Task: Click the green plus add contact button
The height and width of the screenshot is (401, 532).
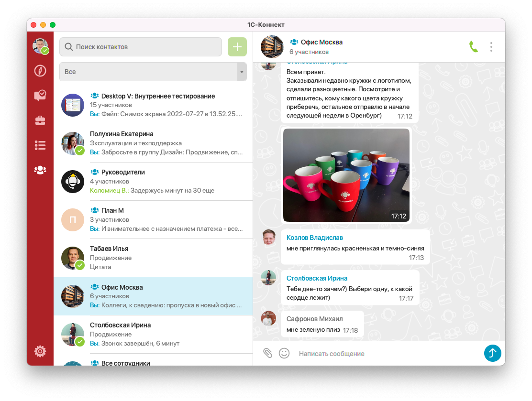Action: point(237,47)
